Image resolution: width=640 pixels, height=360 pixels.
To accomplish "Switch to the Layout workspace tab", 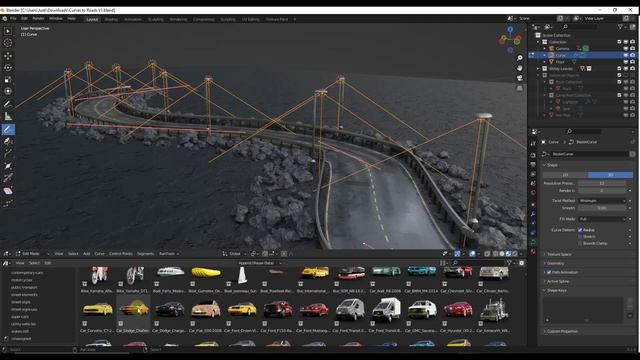I will (92, 19).
